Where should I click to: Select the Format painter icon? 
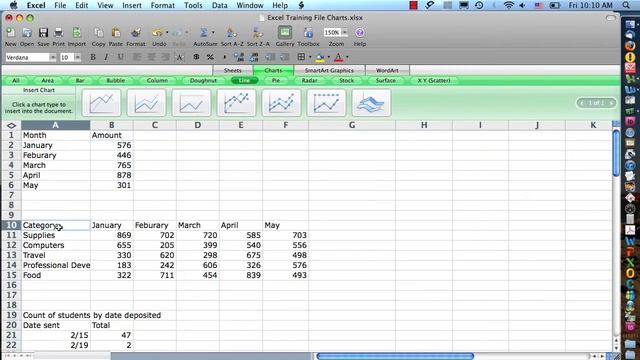click(x=136, y=33)
